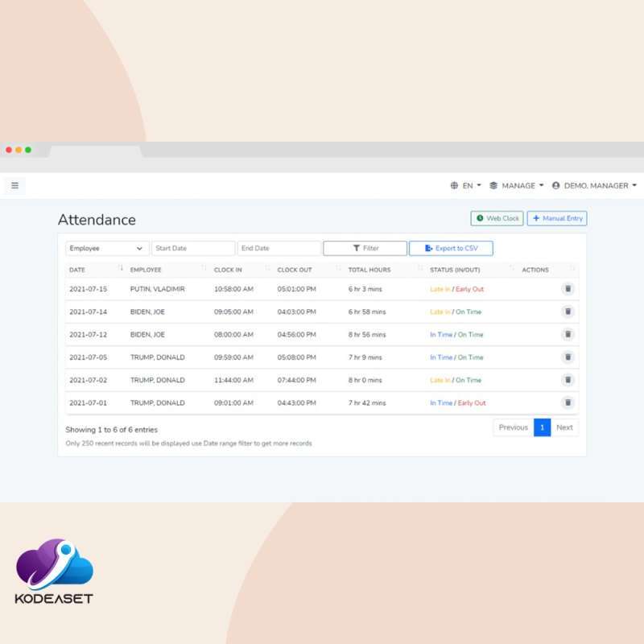
Task: Delete the 2021-07-15 attendance record
Action: [x=568, y=288]
